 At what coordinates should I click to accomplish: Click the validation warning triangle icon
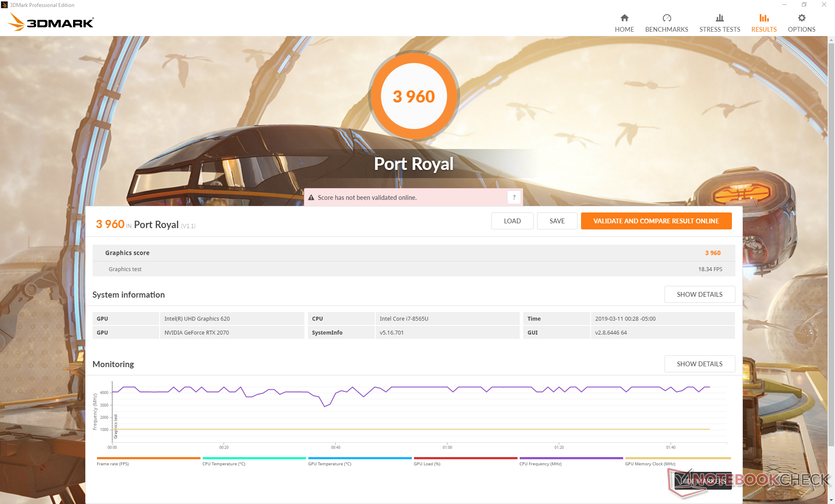click(x=311, y=198)
